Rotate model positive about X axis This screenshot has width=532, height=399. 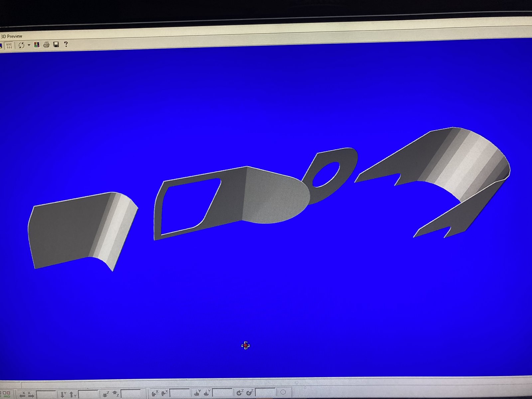click(x=164, y=393)
